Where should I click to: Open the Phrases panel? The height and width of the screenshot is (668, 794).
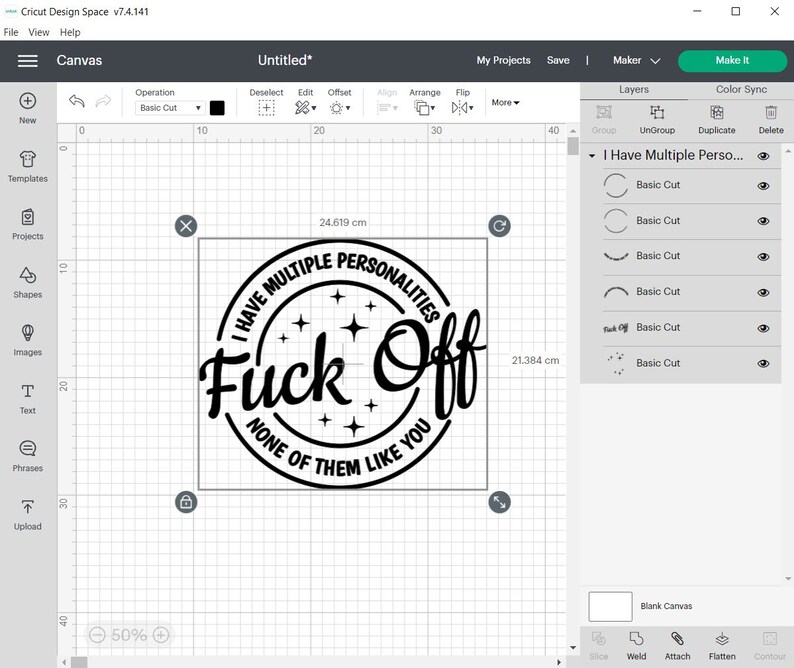[27, 456]
